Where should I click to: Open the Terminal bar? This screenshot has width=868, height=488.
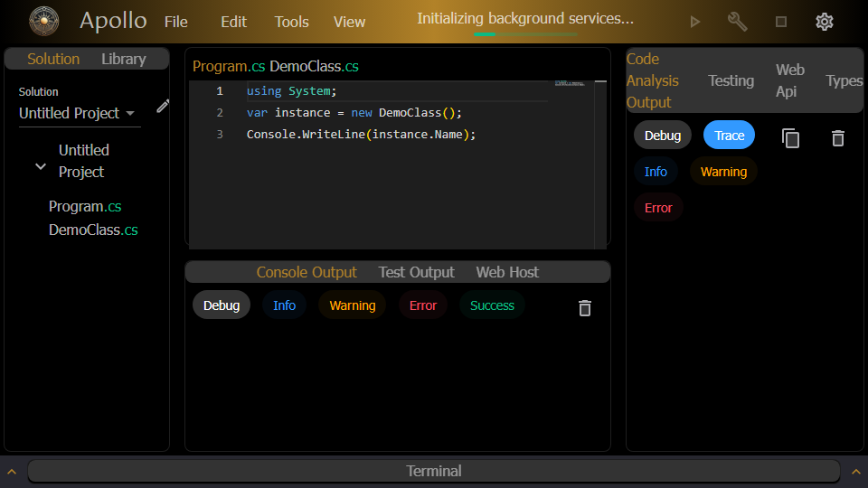pos(433,471)
